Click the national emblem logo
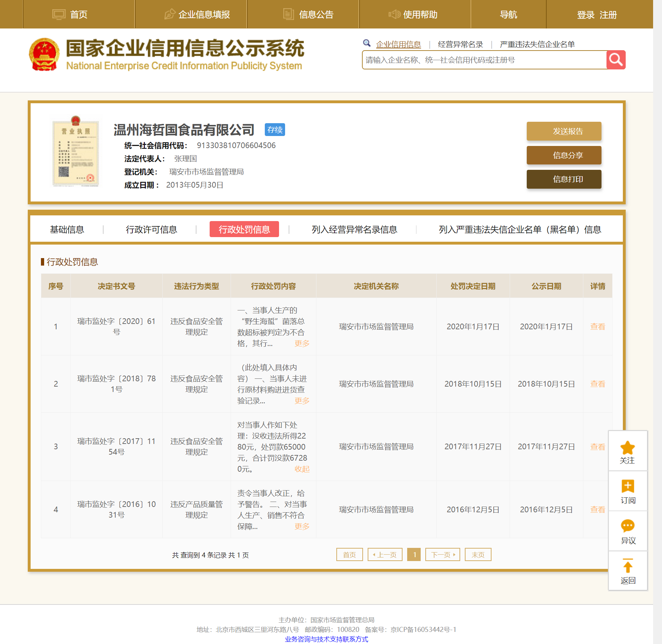Image resolution: width=662 pixels, height=644 pixels. tap(44, 54)
